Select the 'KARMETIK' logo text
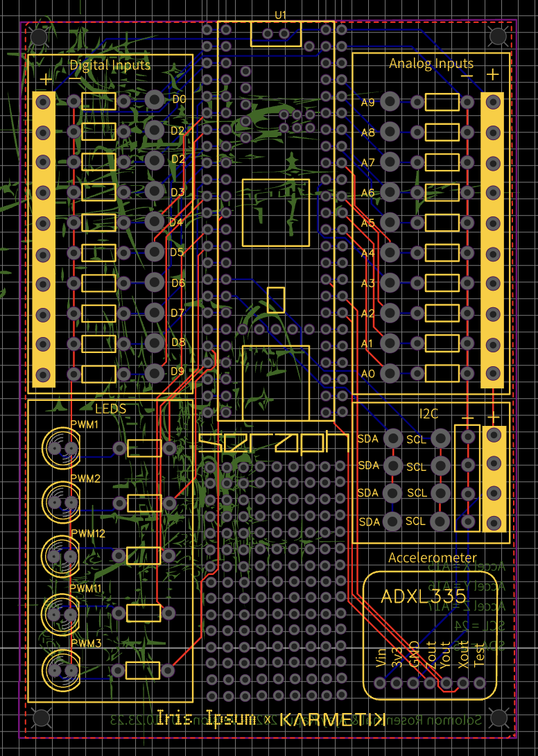 click(x=333, y=720)
